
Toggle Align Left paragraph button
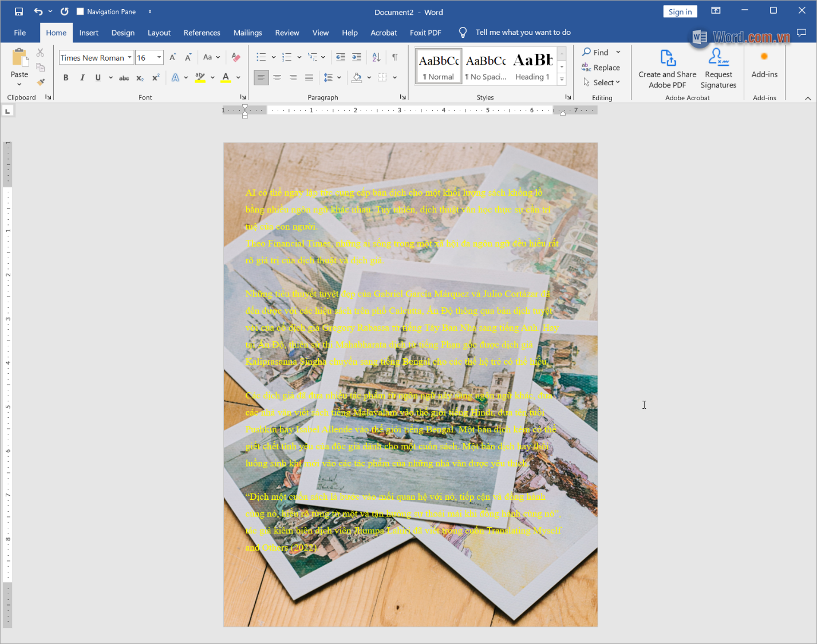click(261, 77)
